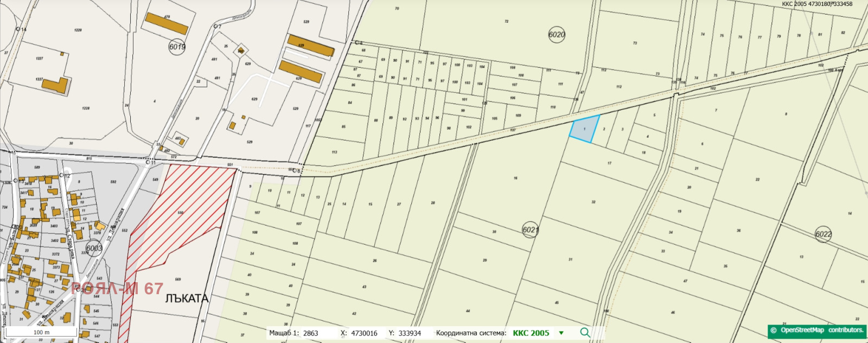The width and height of the screenshot is (868, 343).
Task: Select the blue highlighted parcel 1
Action: [584, 130]
